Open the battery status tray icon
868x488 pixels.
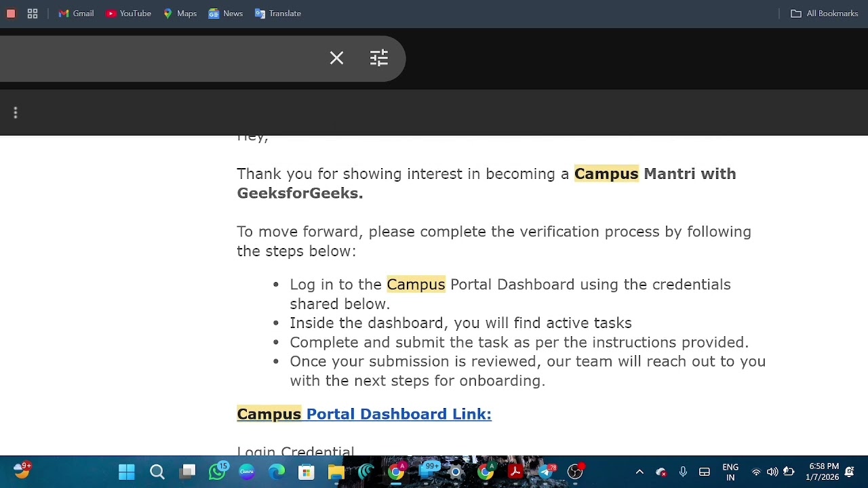point(789,472)
